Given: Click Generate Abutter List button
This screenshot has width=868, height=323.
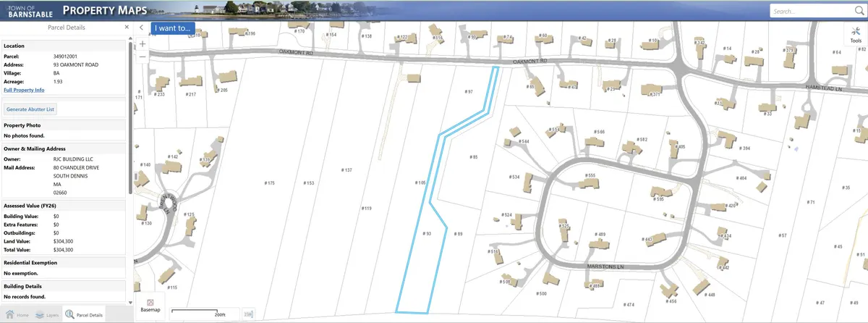Looking at the screenshot, I should point(31,109).
